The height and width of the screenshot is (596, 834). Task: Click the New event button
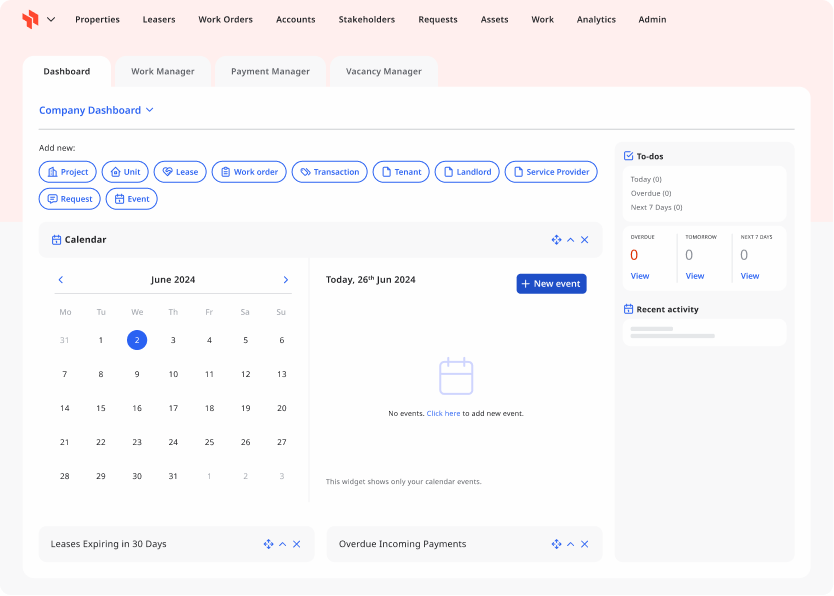551,283
